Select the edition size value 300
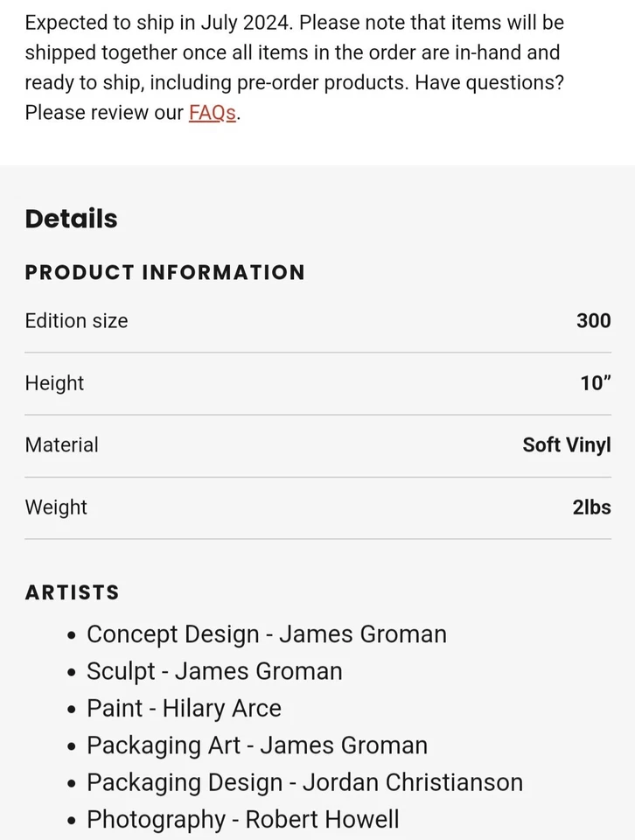Image resolution: width=635 pixels, height=840 pixels. pos(593,321)
